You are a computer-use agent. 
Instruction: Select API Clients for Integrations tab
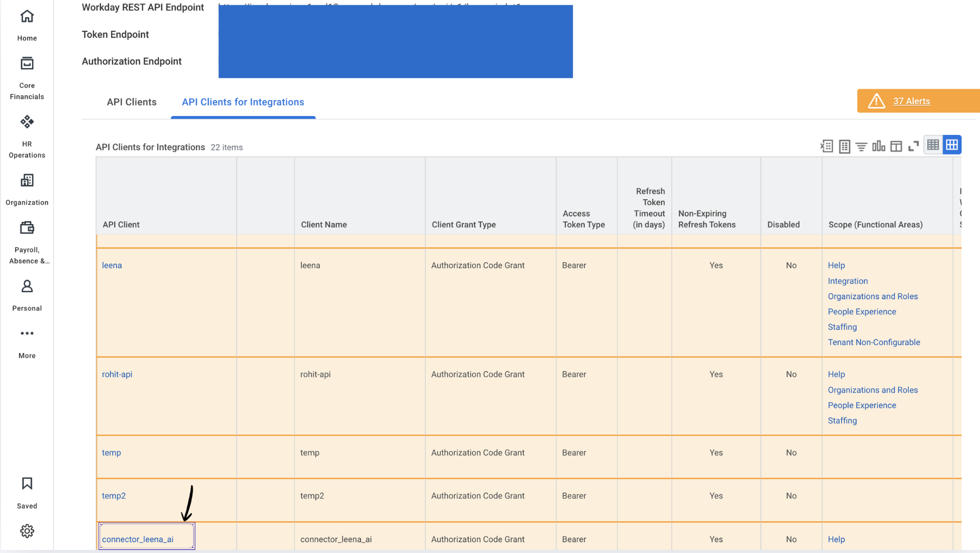tap(243, 102)
